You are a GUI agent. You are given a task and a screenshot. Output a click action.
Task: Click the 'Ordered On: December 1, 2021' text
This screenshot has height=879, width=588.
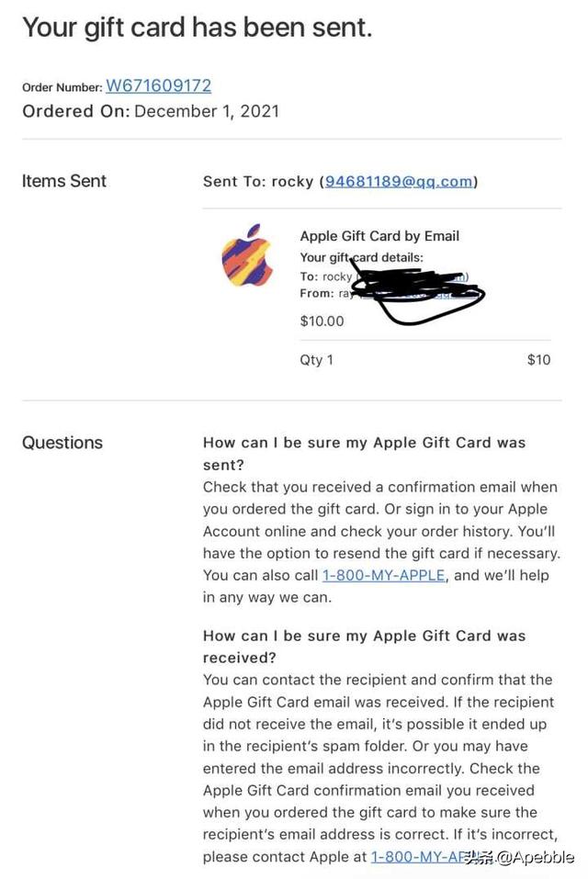(x=151, y=111)
